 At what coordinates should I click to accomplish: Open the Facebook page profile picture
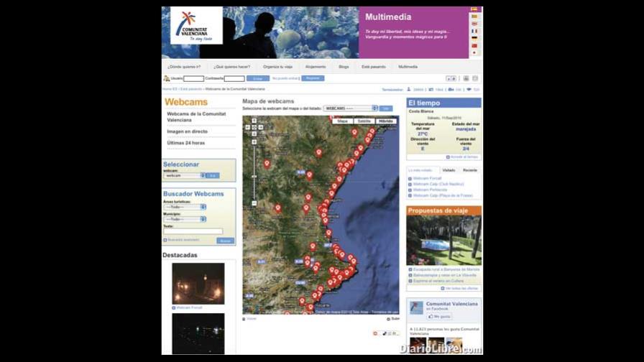tap(416, 307)
